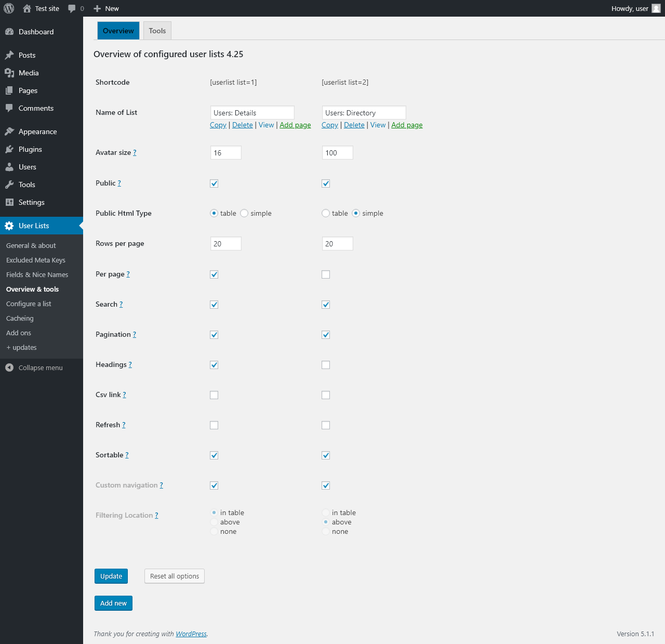This screenshot has height=644, width=665.
Task: Click the Avatar size field showing 16
Action: (x=226, y=153)
